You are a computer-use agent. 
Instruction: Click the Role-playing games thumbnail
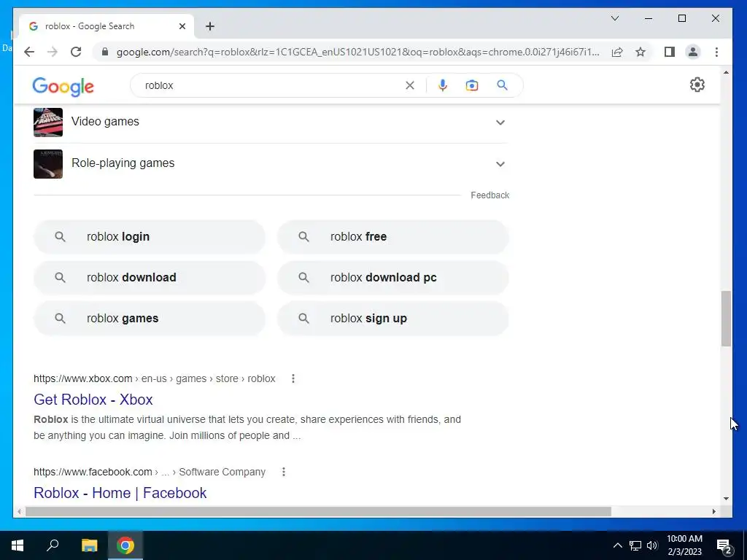(x=48, y=164)
